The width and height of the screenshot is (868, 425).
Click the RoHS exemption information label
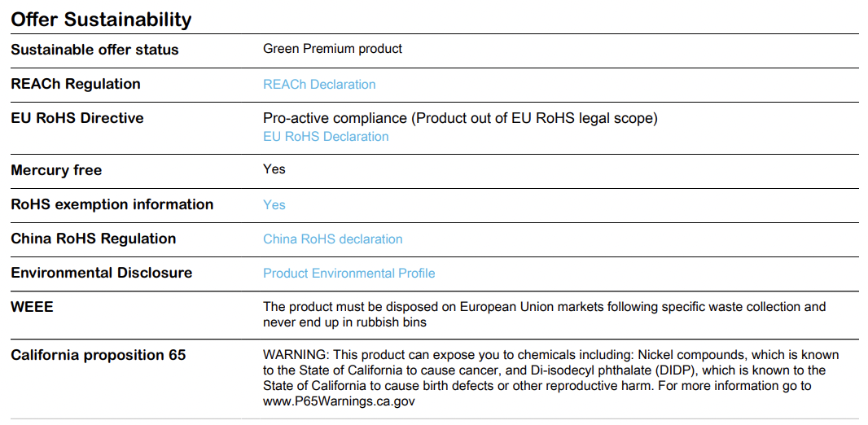tap(112, 204)
